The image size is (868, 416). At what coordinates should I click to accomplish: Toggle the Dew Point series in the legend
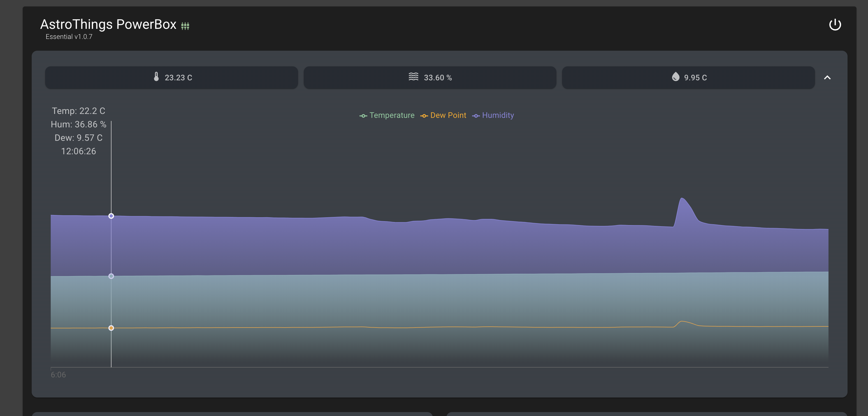coord(443,115)
